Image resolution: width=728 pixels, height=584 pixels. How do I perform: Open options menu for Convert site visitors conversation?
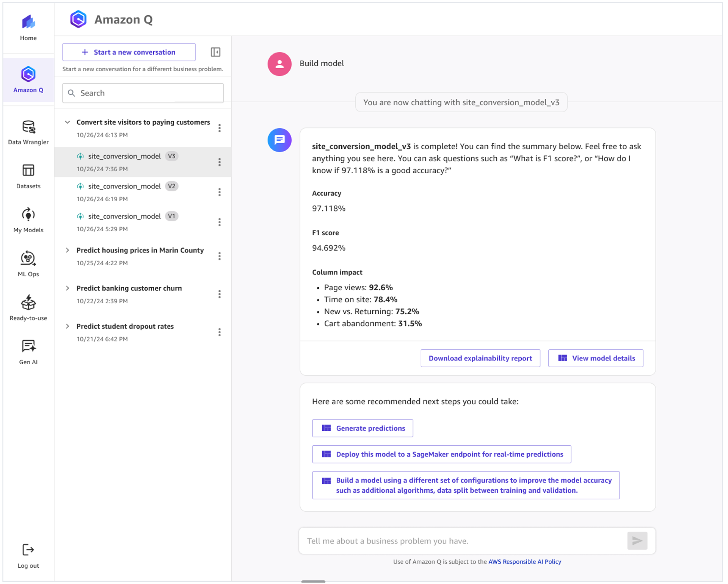[x=220, y=128]
